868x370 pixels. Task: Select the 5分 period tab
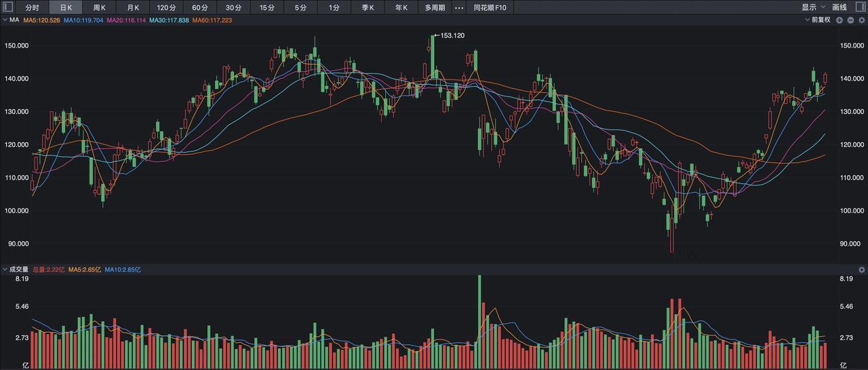click(x=300, y=7)
